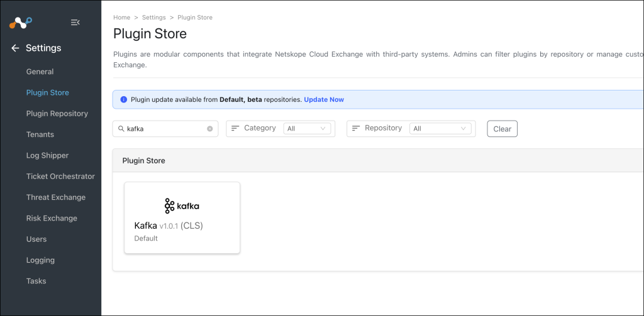Click the Plugin Store page title
Viewport: 644px width, 316px height.
click(x=150, y=34)
